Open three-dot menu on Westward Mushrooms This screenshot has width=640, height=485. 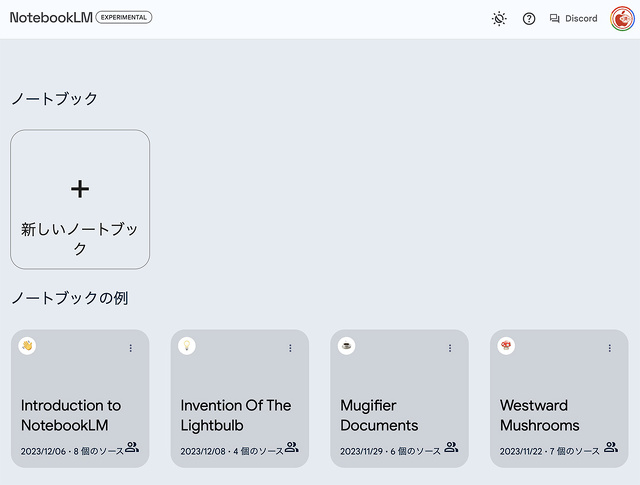609,348
